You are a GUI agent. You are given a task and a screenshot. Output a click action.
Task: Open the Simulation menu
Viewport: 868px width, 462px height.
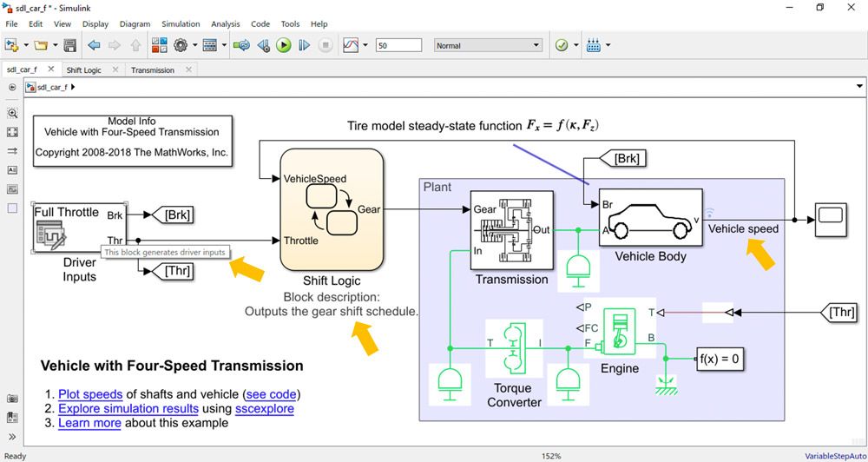181,24
